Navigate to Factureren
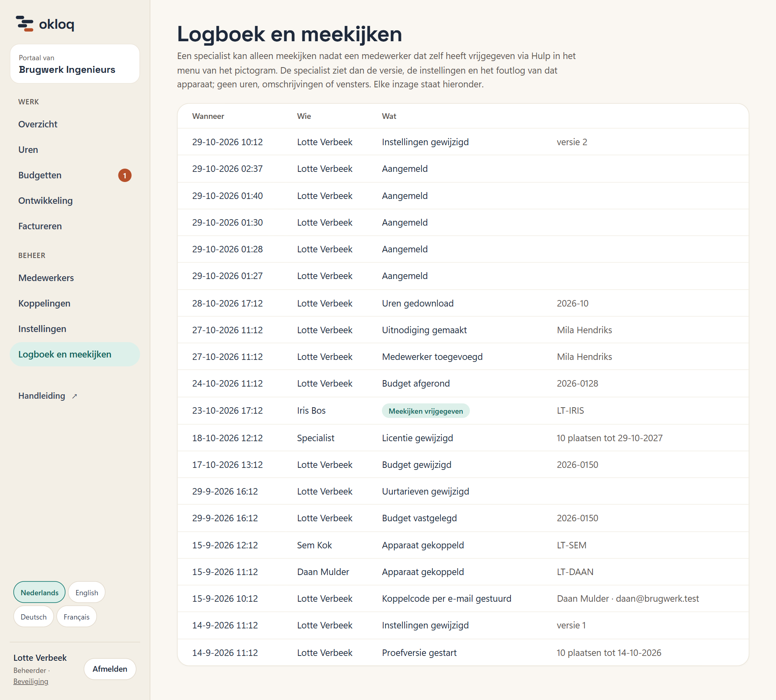 (x=40, y=226)
